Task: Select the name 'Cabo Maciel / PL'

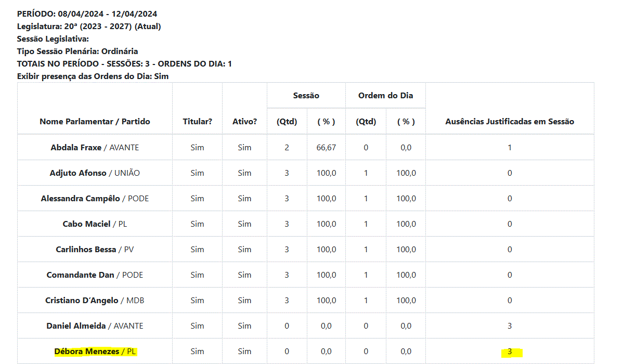Action: [x=95, y=224]
